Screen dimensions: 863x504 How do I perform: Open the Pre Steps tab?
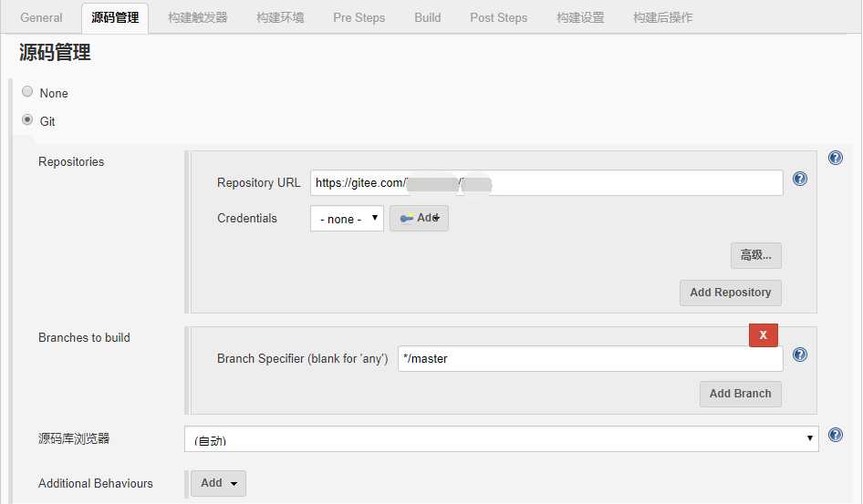pos(359,17)
